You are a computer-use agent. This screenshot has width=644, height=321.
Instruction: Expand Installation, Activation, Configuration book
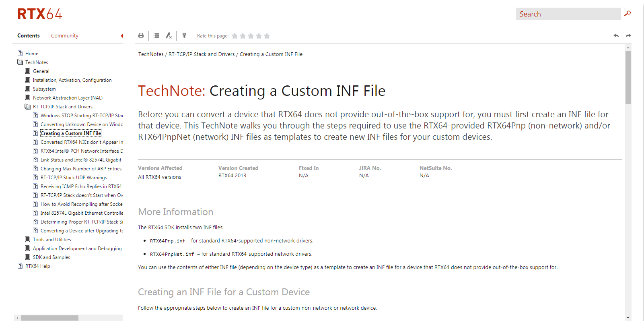(27, 80)
